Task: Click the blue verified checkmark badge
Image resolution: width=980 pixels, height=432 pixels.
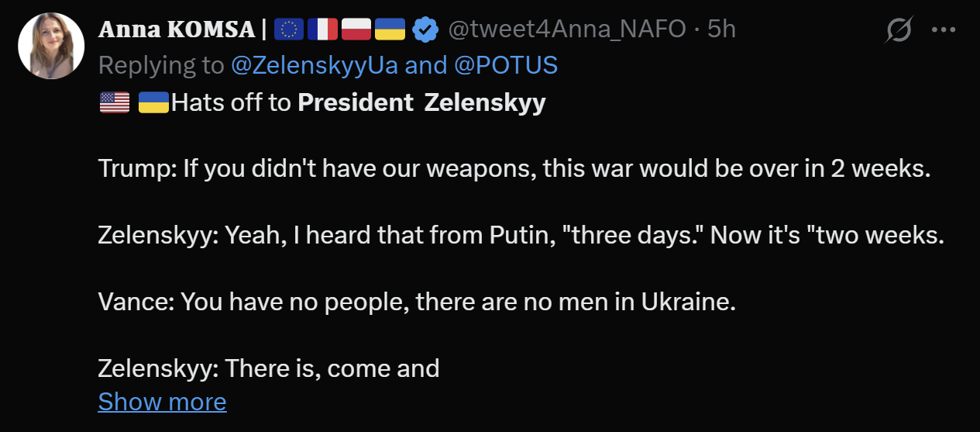Action: coord(425,29)
